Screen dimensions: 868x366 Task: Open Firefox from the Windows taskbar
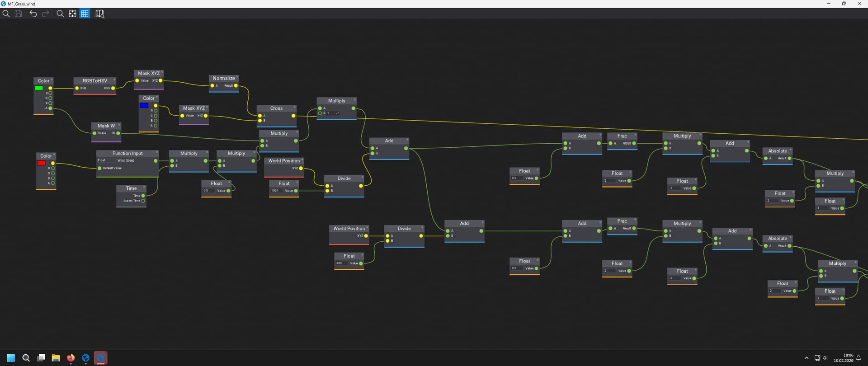point(71,358)
